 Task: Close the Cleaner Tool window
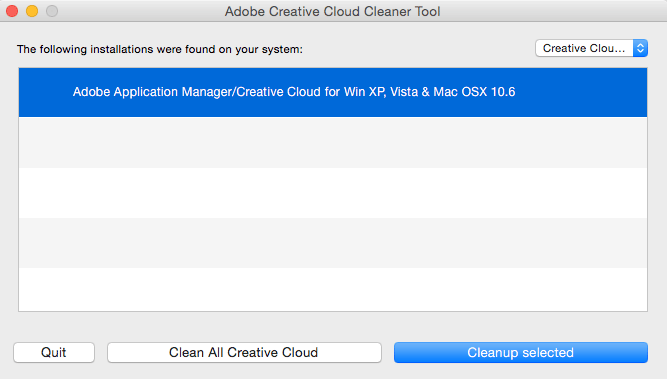12,11
